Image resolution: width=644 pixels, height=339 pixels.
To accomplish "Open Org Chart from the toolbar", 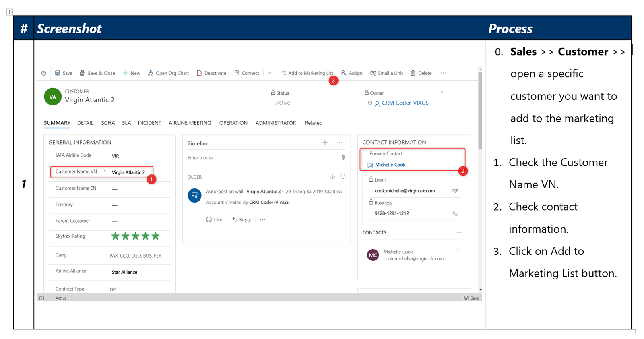I will tap(168, 73).
